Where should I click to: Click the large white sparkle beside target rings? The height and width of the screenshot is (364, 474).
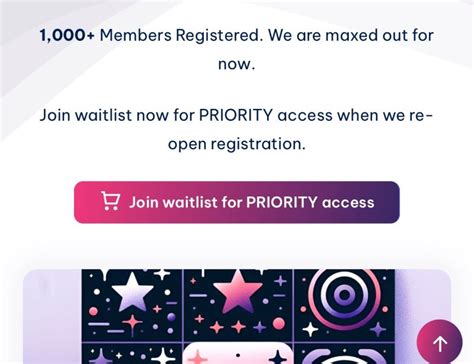[310, 329]
